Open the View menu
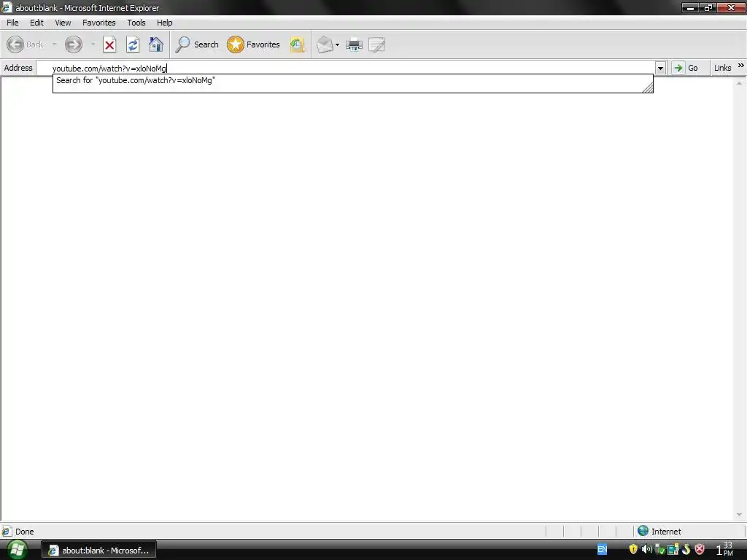The image size is (747, 560). pyautogui.click(x=63, y=23)
